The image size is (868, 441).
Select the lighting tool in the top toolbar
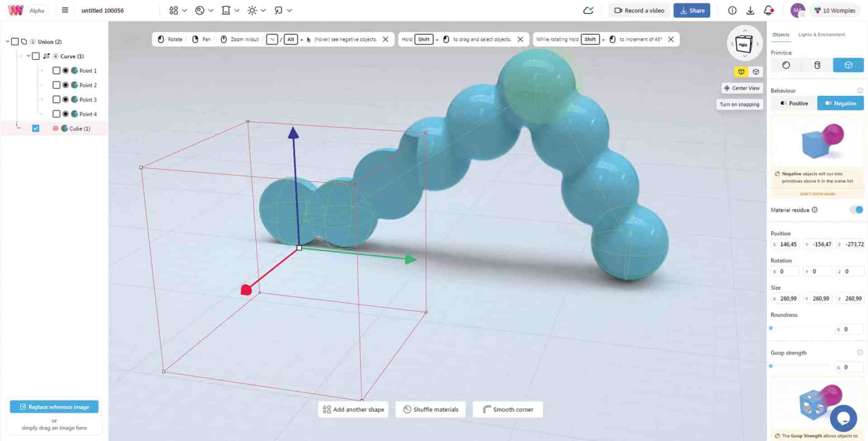(252, 10)
